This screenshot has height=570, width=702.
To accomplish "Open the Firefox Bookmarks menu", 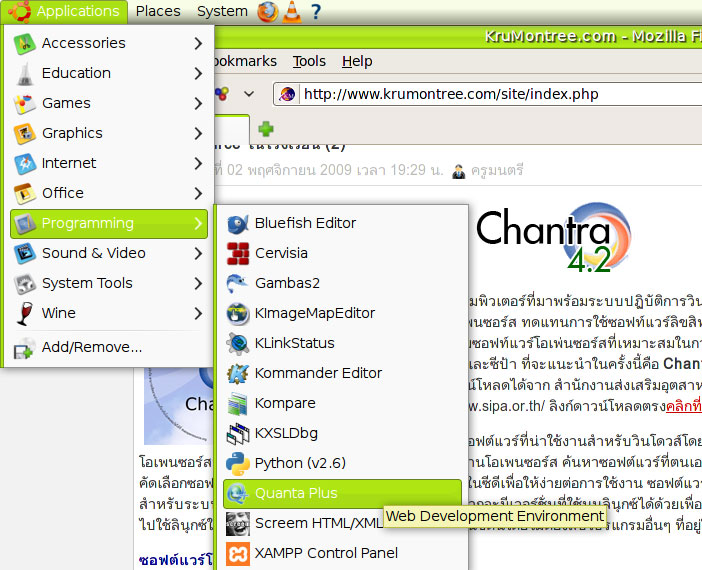I will pos(245,61).
